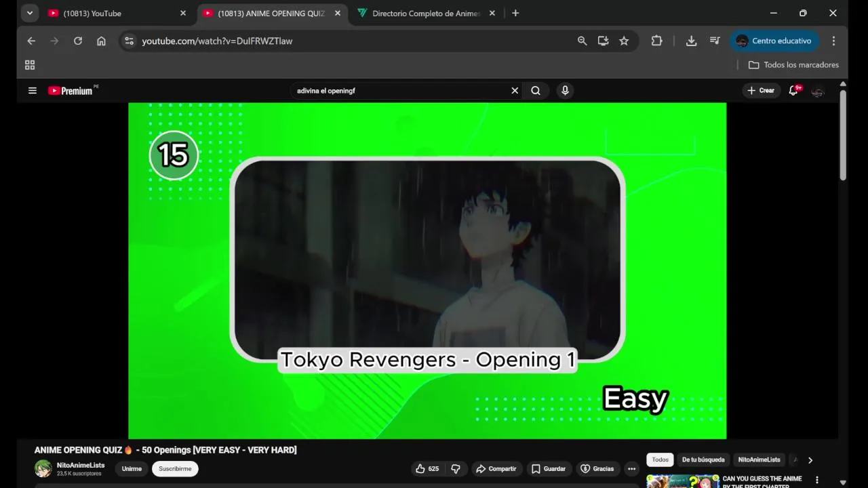Show next filter chips arrow

click(810, 460)
